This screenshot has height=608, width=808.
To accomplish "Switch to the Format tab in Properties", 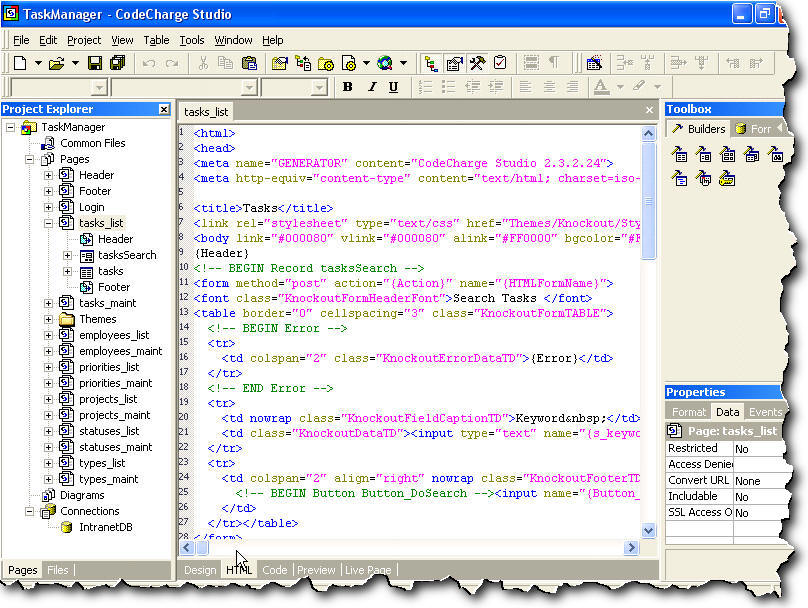I will 688,412.
